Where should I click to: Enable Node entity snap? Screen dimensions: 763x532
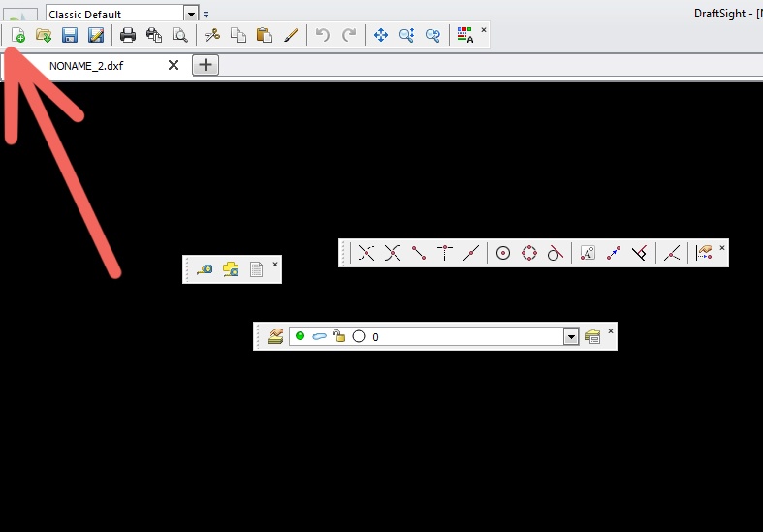[613, 253]
